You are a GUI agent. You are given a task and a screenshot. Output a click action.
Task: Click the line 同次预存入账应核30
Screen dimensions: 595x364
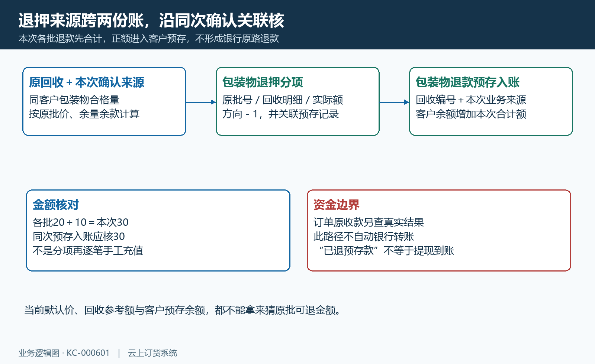click(x=79, y=237)
